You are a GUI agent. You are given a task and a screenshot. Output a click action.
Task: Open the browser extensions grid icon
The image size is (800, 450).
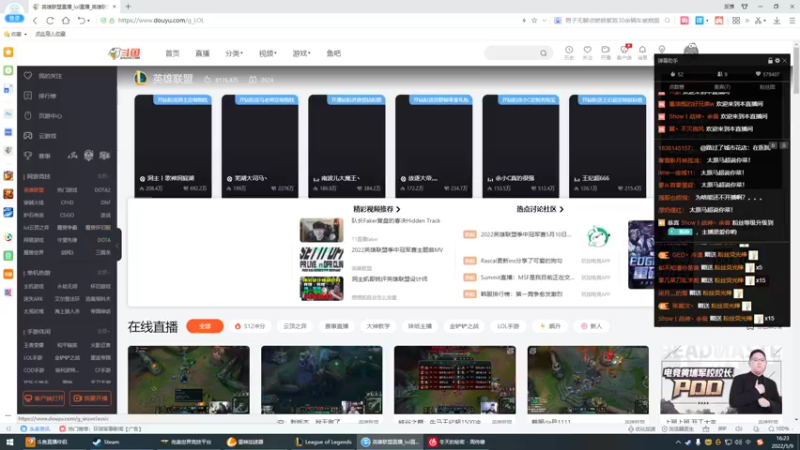pos(736,20)
